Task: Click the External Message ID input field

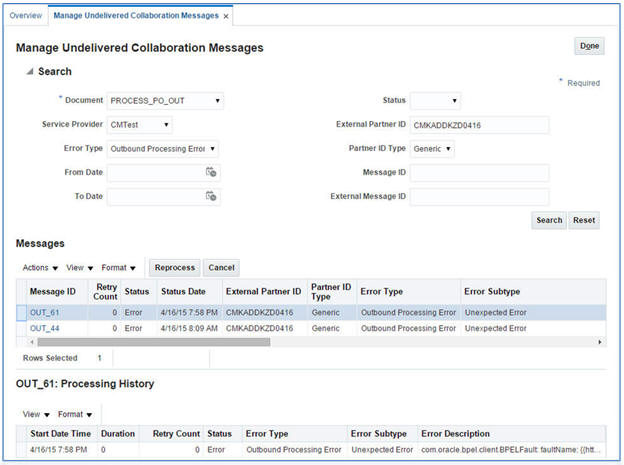Action: [x=479, y=197]
